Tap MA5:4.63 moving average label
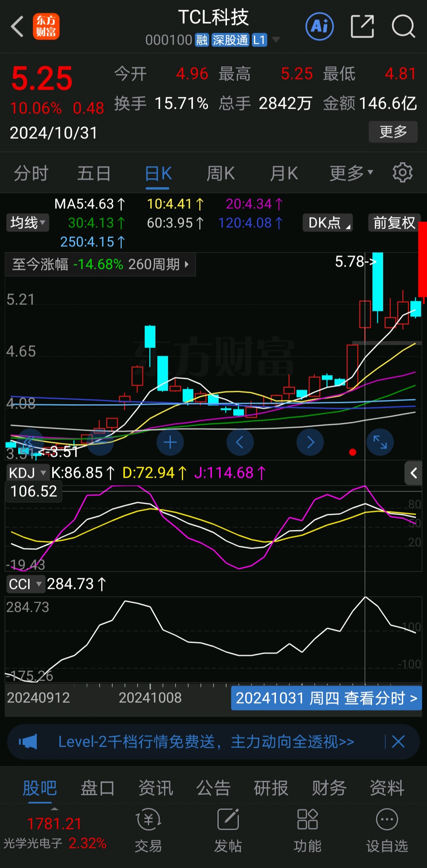 (89, 204)
